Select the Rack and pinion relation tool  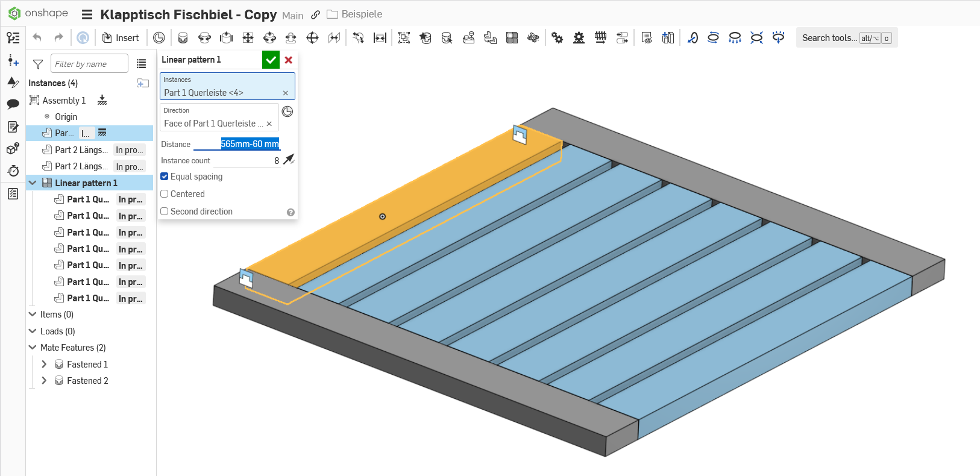coord(579,37)
